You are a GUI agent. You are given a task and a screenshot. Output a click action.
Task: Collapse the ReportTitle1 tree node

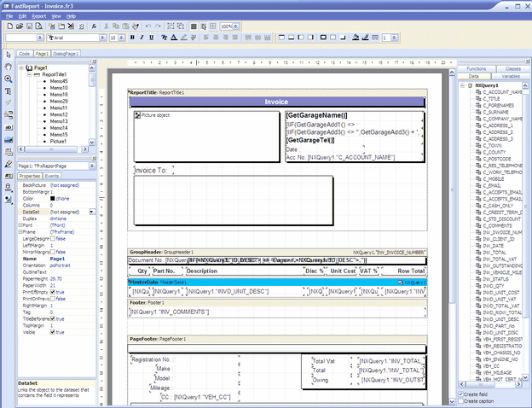pyautogui.click(x=29, y=74)
